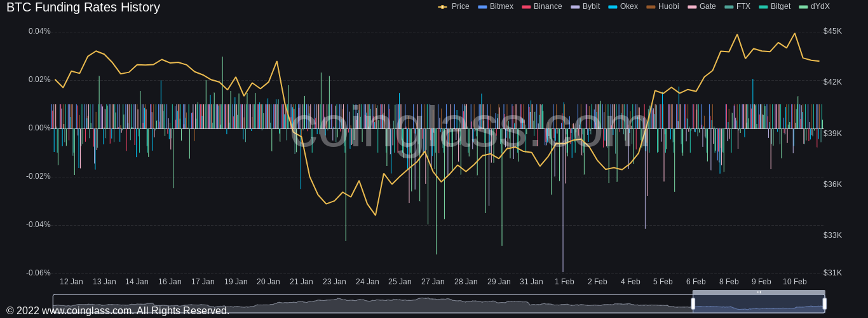Viewport: 868px width, 318px height.
Task: Click the Huobi legend color marker
Action: coord(651,7)
